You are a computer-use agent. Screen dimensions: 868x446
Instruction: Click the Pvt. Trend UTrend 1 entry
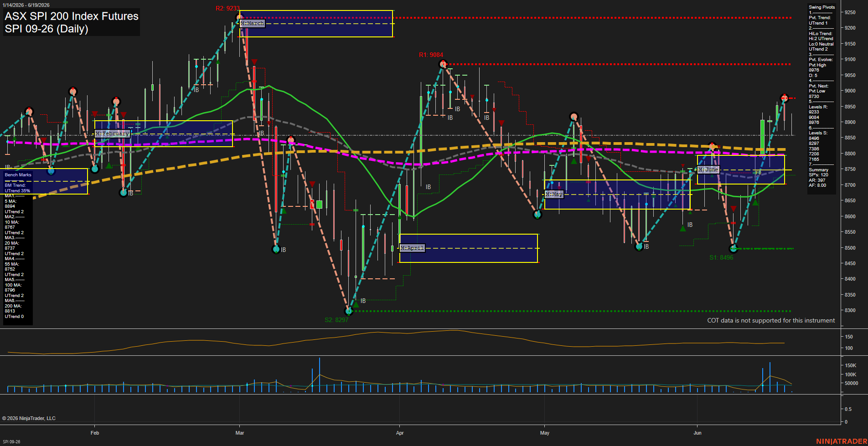pos(820,21)
